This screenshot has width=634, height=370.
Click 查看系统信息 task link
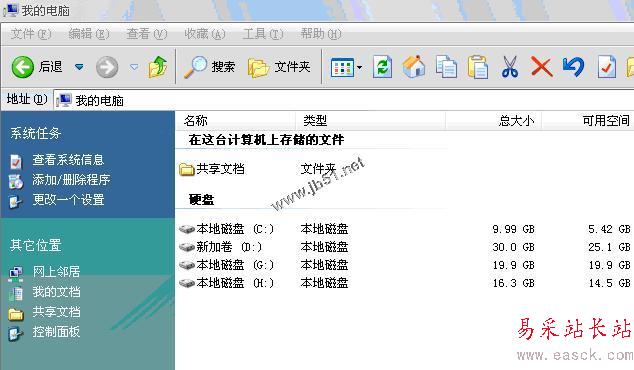pos(68,160)
